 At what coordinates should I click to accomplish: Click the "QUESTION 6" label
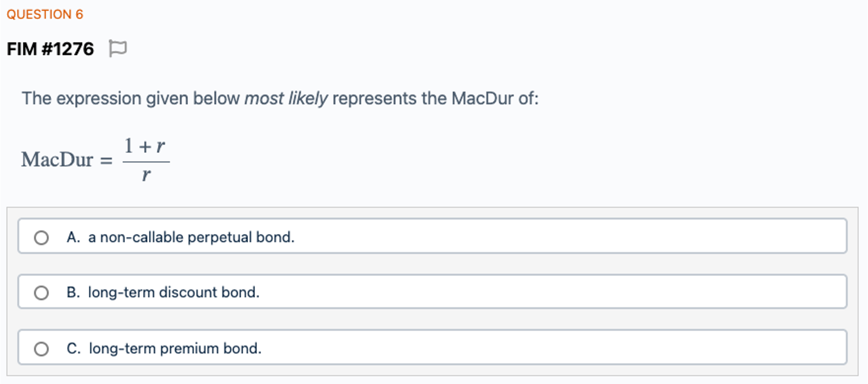point(45,14)
